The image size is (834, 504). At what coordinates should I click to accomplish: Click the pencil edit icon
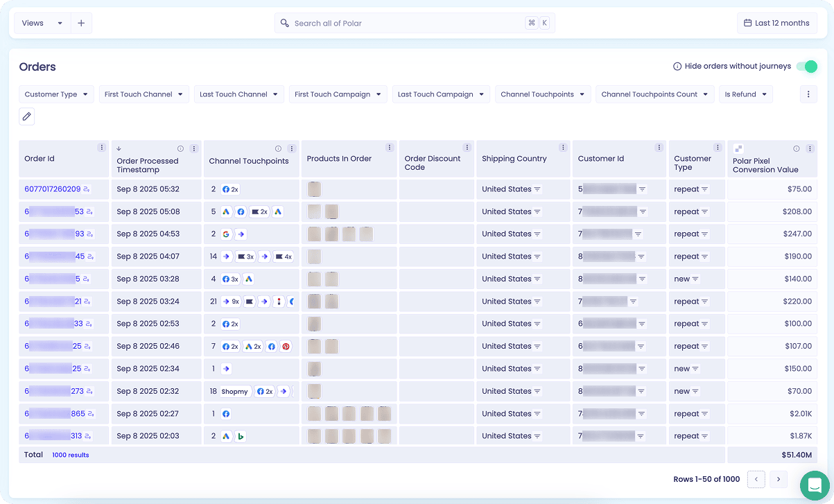tap(27, 116)
